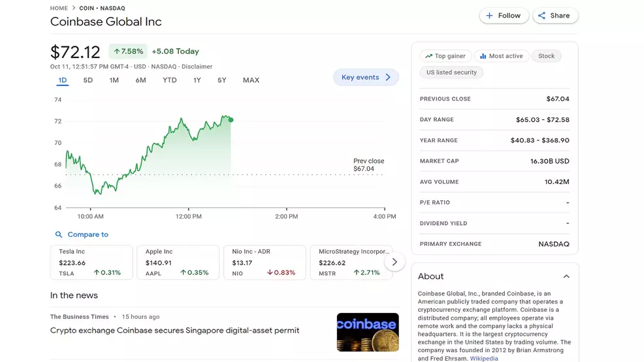Show more comparison stocks with right arrow
The height and width of the screenshot is (362, 644).
click(394, 262)
